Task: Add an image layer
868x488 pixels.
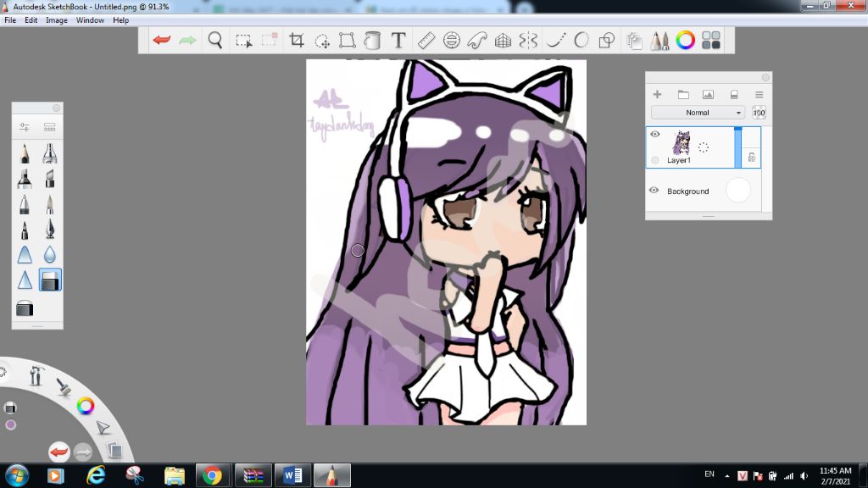Action: (x=708, y=95)
